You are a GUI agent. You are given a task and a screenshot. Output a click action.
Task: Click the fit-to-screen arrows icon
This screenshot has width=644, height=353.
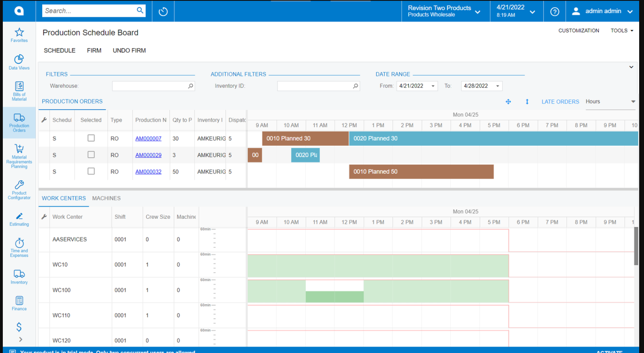508,102
